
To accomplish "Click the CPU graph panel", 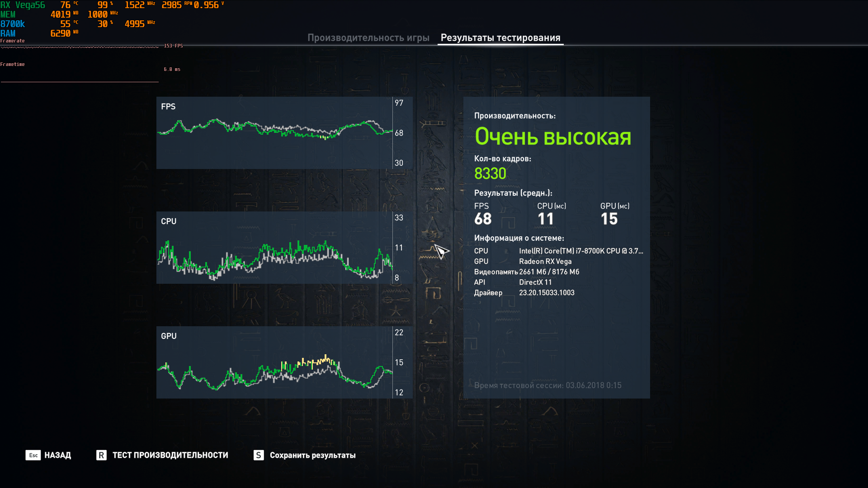I will coord(274,248).
